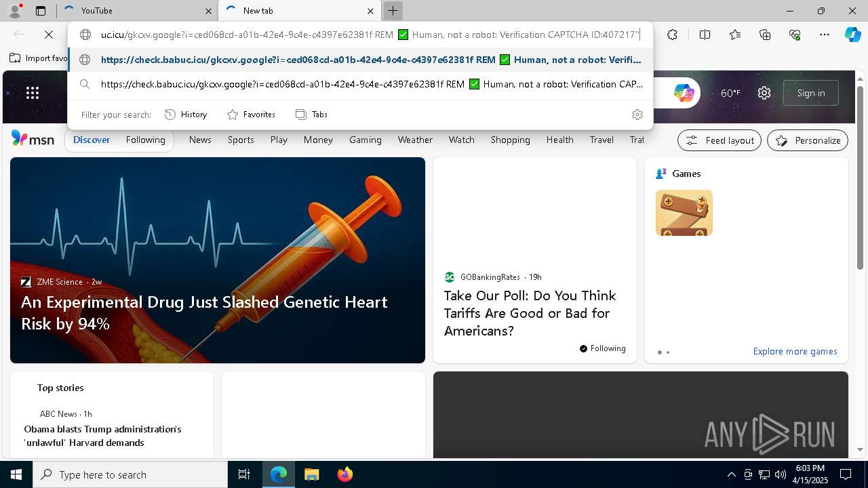Open the Health category
The width and height of the screenshot is (868, 488).
(559, 140)
